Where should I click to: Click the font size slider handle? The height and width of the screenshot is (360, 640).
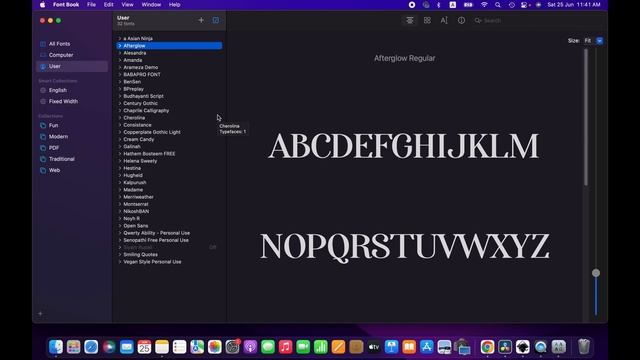596,273
